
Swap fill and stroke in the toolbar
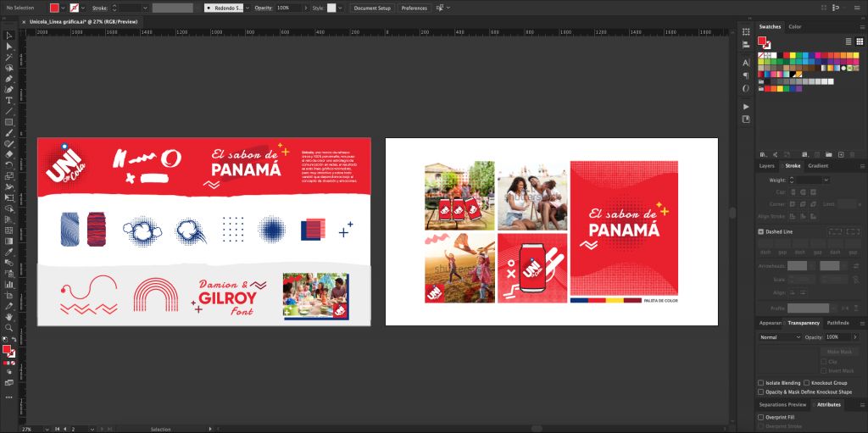(14, 340)
